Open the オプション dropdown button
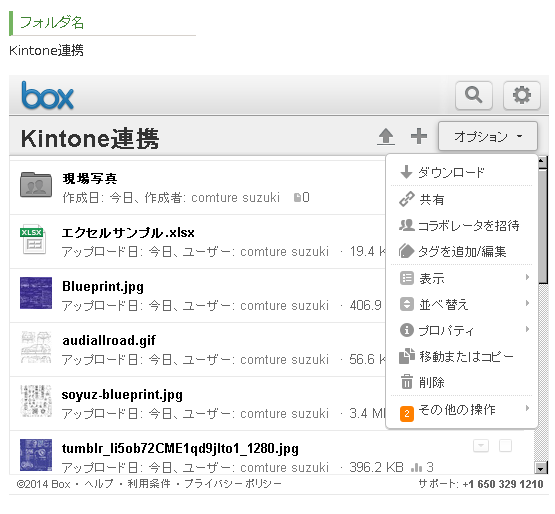Image resolution: width=555 pixels, height=514 pixels. coord(488,136)
